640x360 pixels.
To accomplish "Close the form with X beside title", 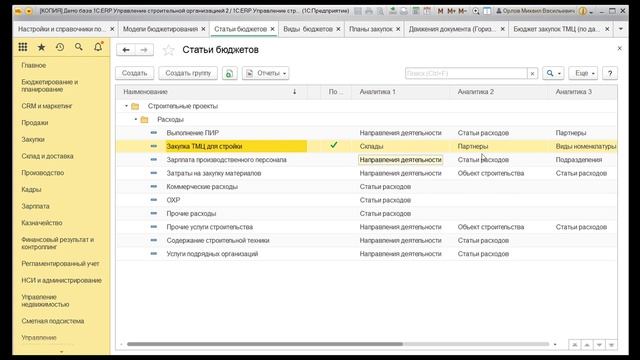I will (x=619, y=49).
